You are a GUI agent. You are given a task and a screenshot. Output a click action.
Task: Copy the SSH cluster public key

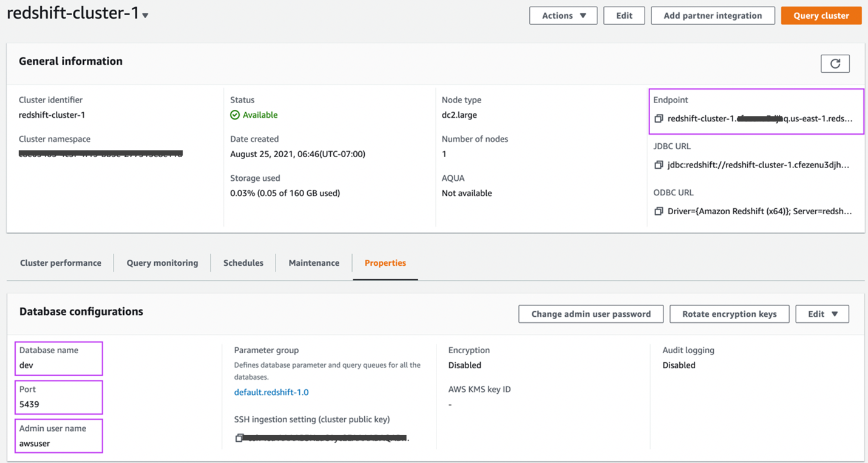239,438
